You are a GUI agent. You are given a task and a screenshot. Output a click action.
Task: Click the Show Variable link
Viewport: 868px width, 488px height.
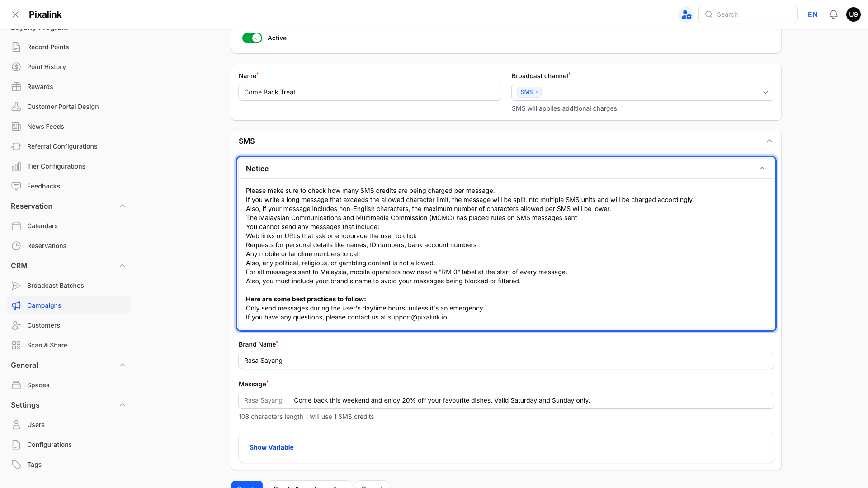tap(271, 447)
